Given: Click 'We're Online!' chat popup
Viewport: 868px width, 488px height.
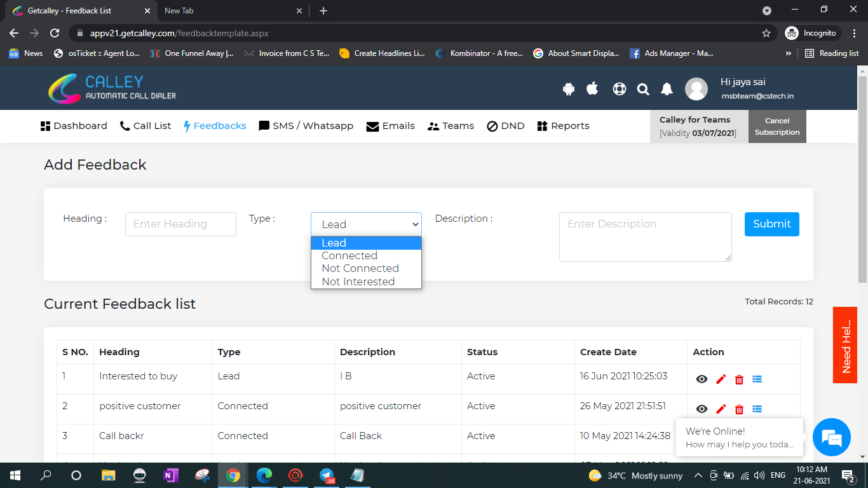Looking at the screenshot, I should tap(740, 437).
